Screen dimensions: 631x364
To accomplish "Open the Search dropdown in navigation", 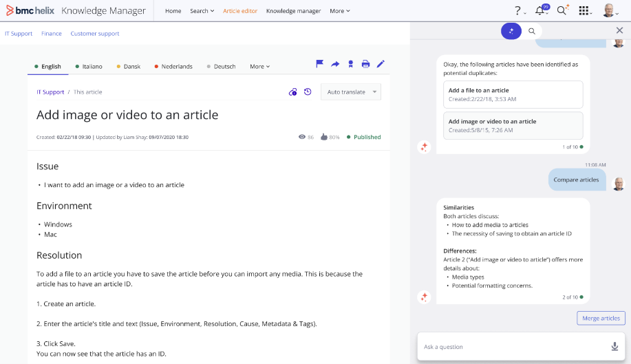I will (202, 11).
